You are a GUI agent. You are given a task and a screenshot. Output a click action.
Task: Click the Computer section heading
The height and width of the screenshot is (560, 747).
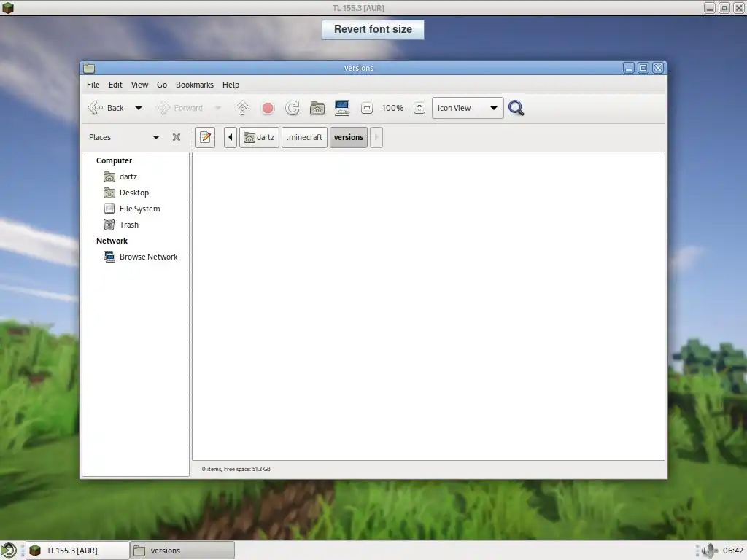[x=114, y=160]
